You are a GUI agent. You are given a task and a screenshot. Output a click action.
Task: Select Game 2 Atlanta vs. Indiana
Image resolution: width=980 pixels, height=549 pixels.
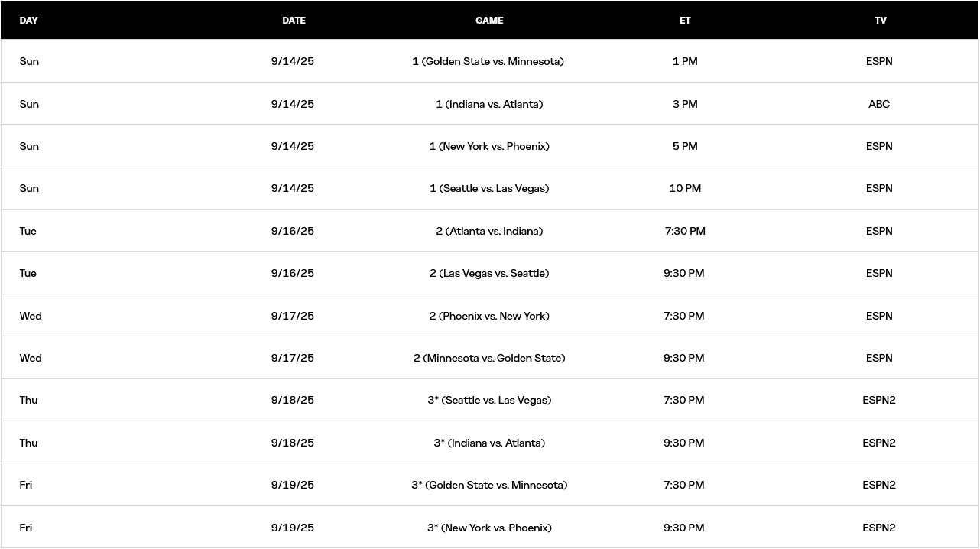489,231
